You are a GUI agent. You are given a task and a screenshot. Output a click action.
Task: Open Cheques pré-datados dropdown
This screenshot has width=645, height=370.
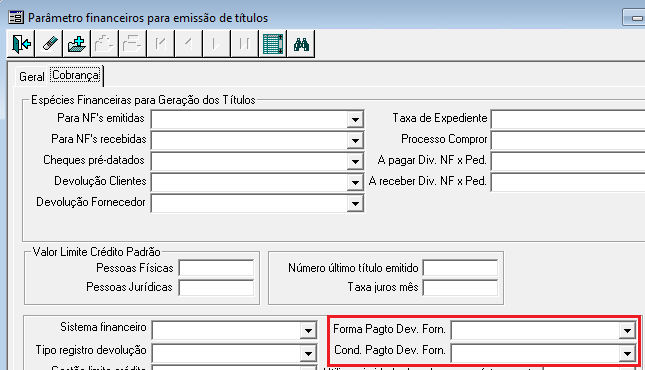355,162
